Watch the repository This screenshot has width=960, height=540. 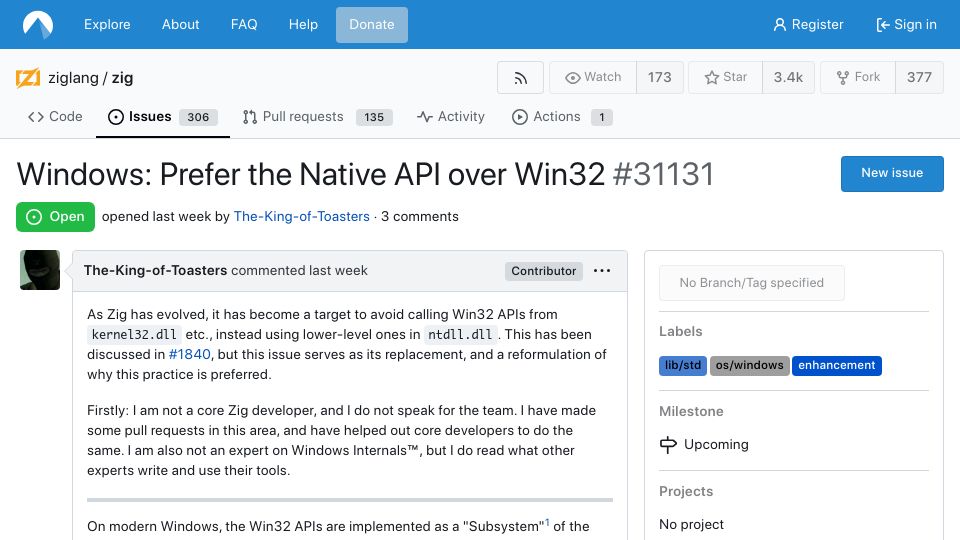(593, 78)
